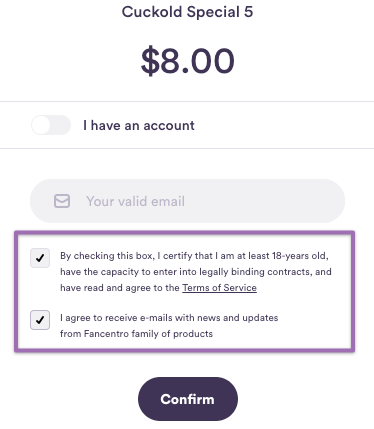Click the Fancentro family of products line
Viewport: 374px width, 429px height.
point(136,334)
